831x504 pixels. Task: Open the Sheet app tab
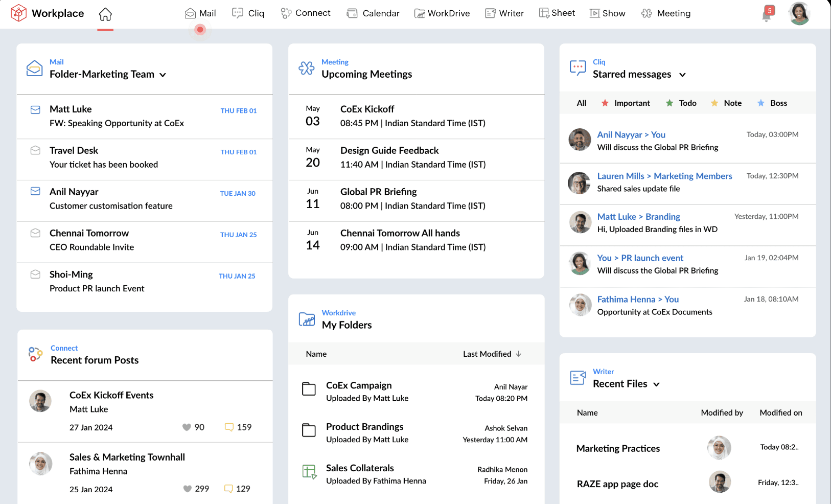557,13
